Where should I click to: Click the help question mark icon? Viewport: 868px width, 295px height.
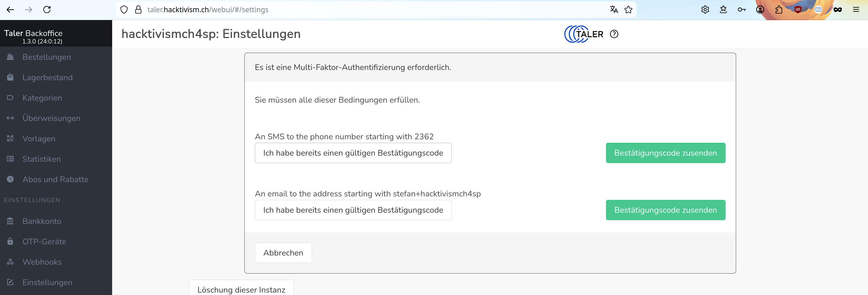(x=614, y=34)
